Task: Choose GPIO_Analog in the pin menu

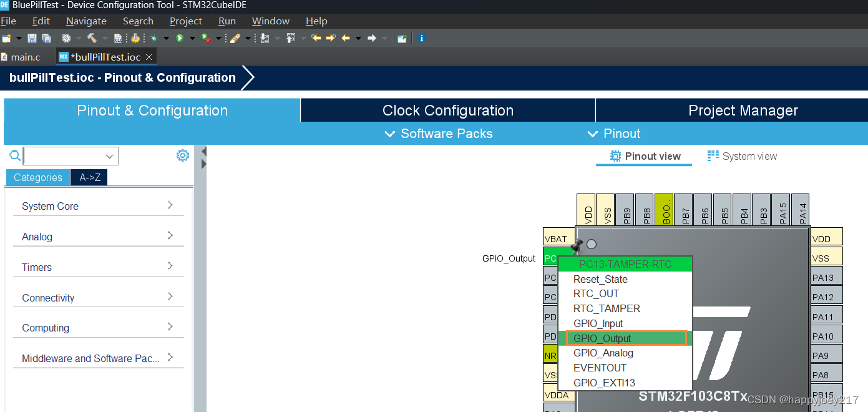Action: click(625, 353)
